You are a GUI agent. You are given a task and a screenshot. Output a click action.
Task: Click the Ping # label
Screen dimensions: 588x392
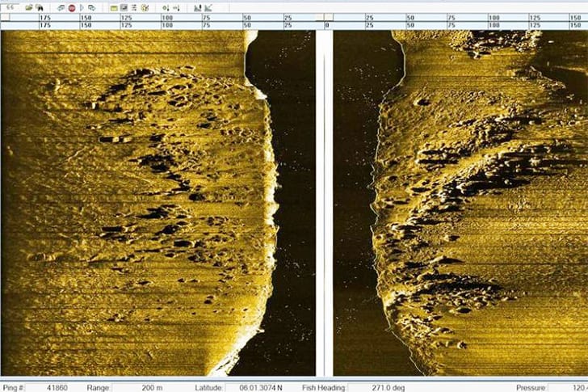pos(14,387)
